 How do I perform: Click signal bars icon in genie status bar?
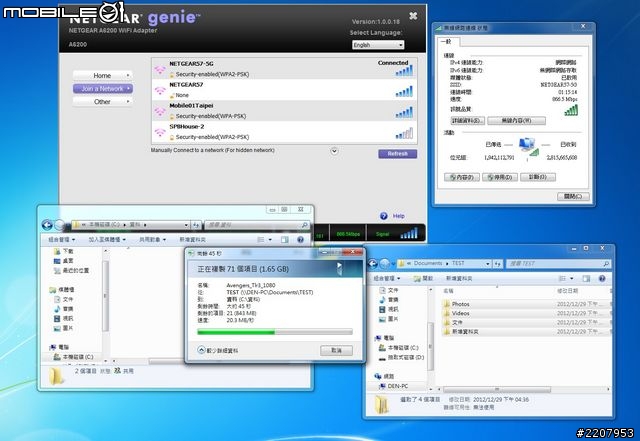pos(409,234)
